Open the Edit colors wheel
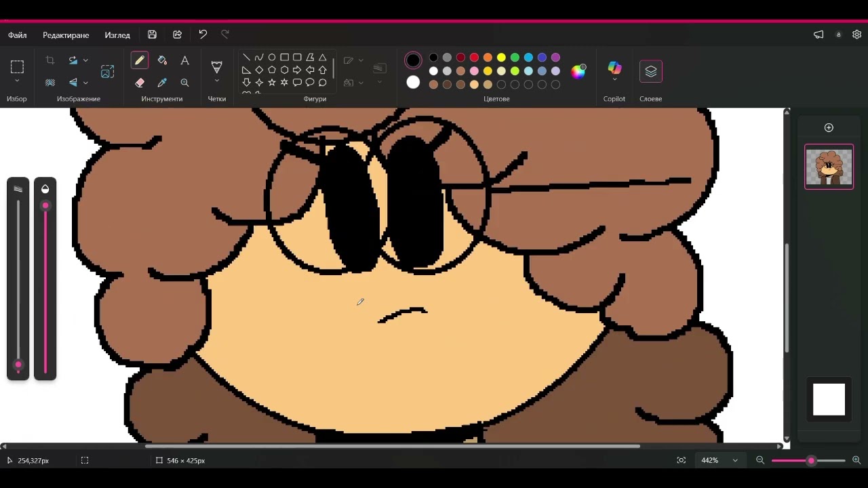868x488 pixels. pos(578,72)
